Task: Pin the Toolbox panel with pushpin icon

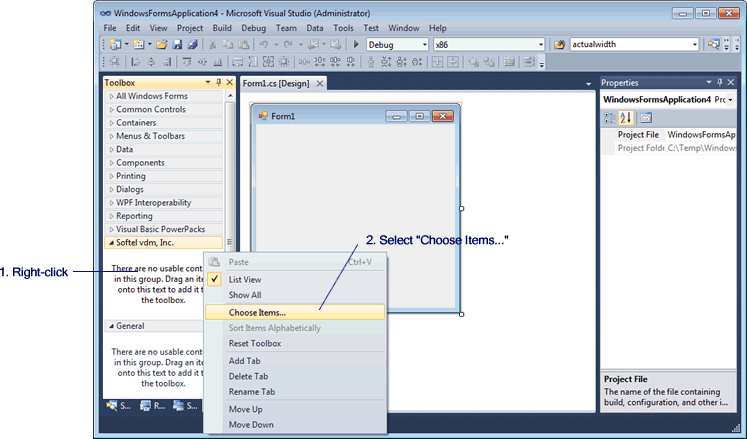Action: click(219, 83)
